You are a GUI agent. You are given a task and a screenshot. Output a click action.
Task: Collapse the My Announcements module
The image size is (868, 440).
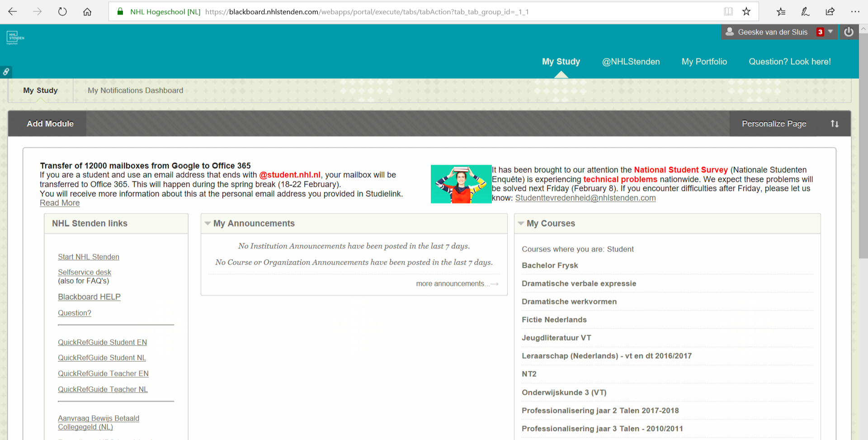coord(208,223)
